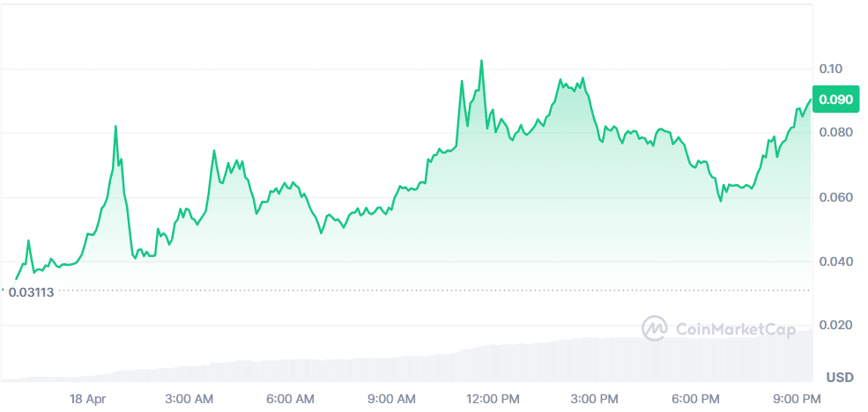Click the 0.020 price axis label
This screenshot has width=868, height=412.
[x=834, y=326]
